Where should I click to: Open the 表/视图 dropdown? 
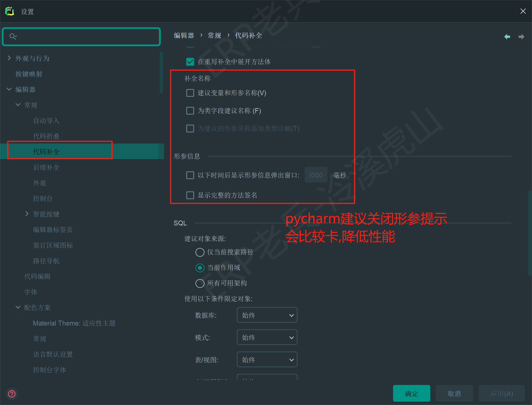[x=267, y=360]
